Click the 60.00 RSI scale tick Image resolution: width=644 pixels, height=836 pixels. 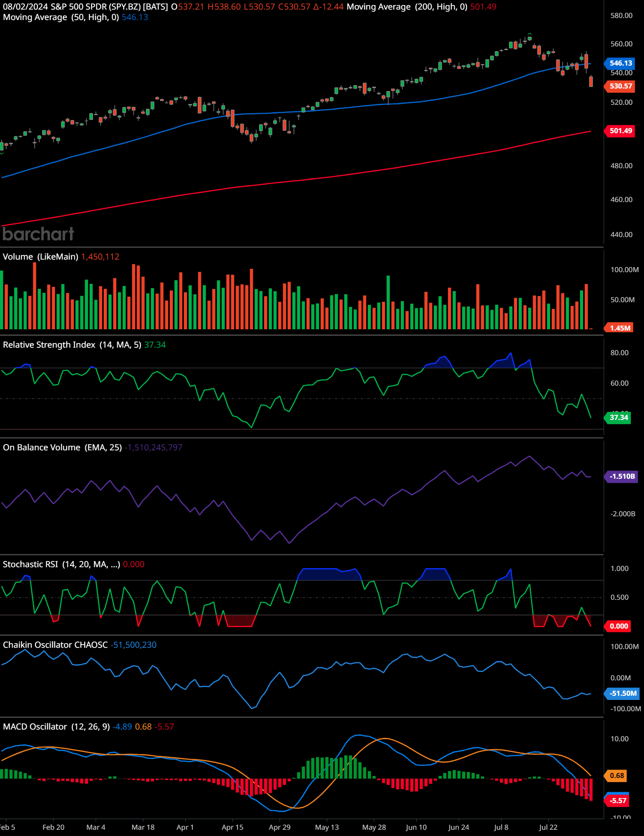(619, 383)
